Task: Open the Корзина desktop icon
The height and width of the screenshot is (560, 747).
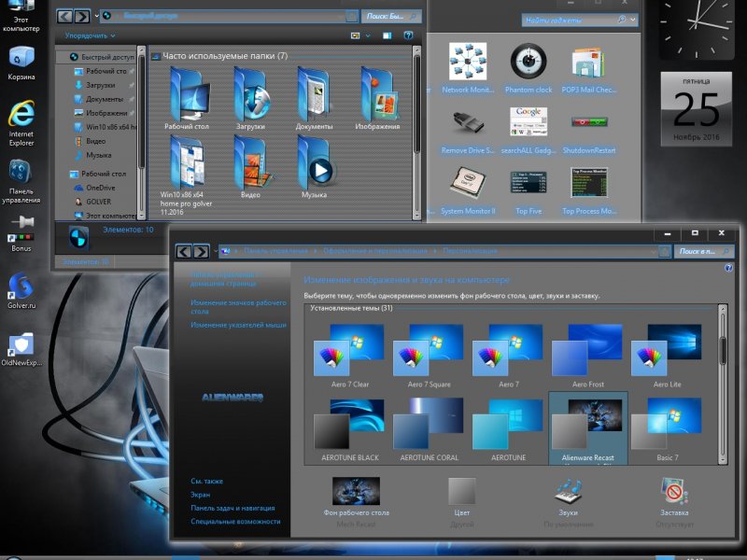Action: pos(21,63)
